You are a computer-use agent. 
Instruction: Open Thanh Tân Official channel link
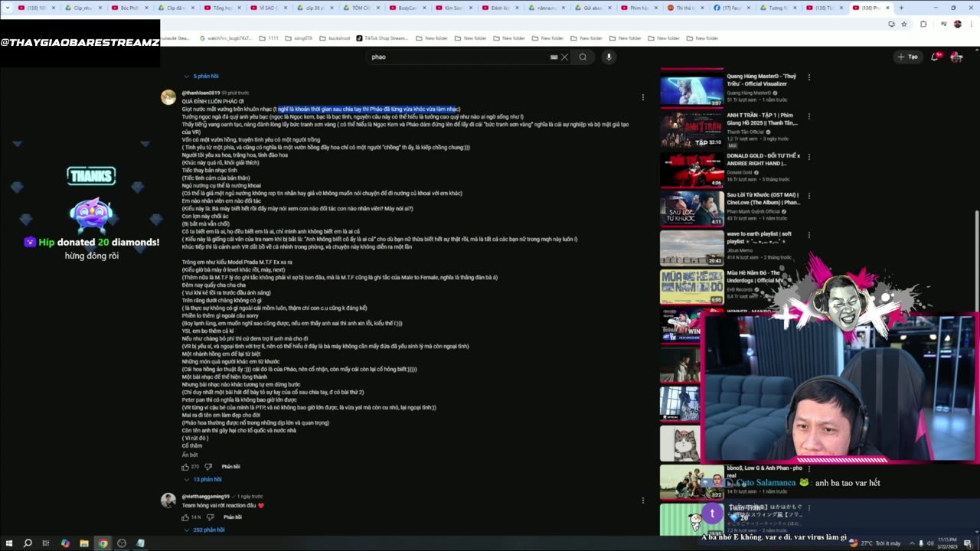pyautogui.click(x=746, y=132)
